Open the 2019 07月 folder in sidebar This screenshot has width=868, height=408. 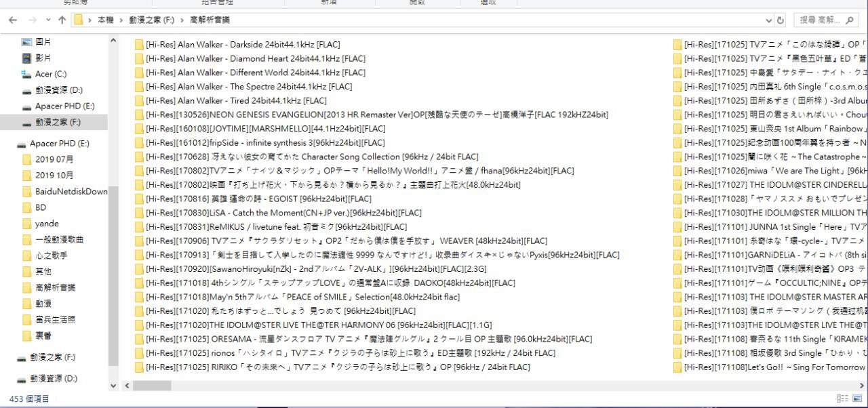(54, 160)
